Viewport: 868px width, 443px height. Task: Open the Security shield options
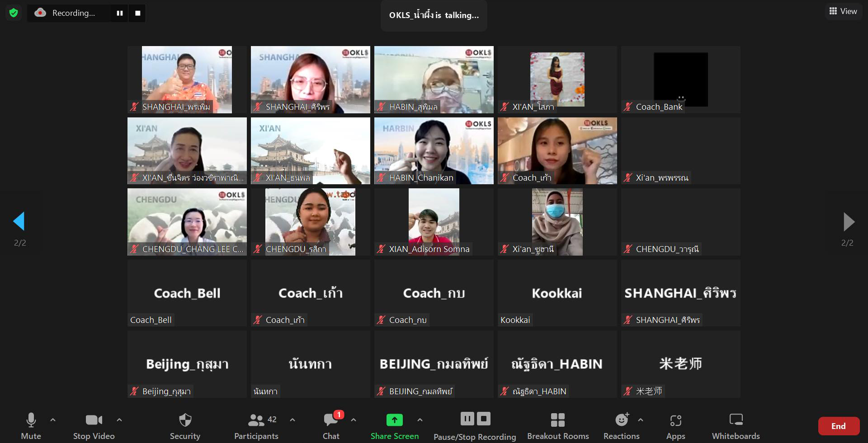tap(185, 426)
